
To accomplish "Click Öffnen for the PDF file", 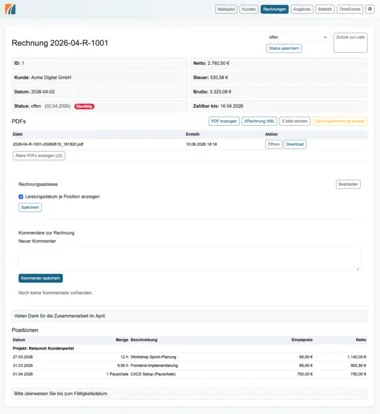I will [274, 144].
